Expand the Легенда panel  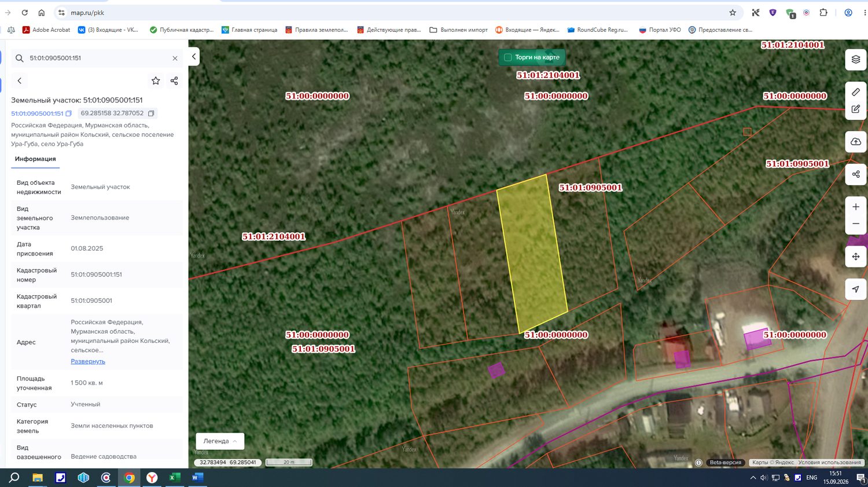click(220, 441)
